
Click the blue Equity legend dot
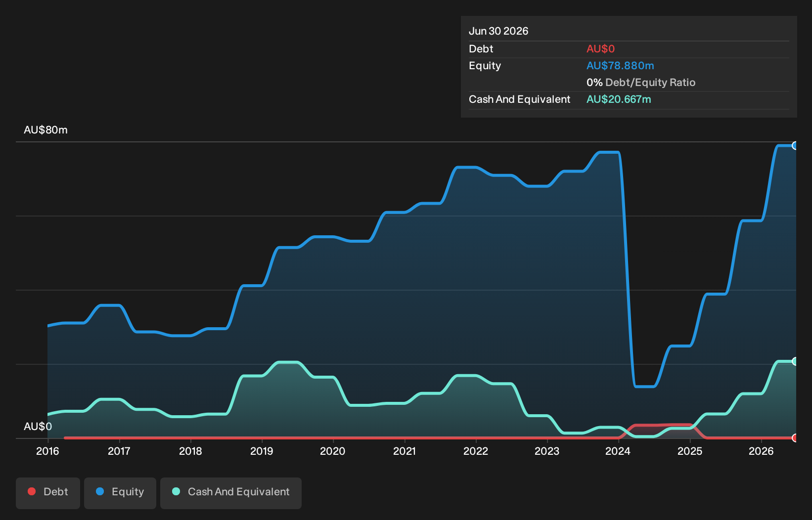[100, 491]
